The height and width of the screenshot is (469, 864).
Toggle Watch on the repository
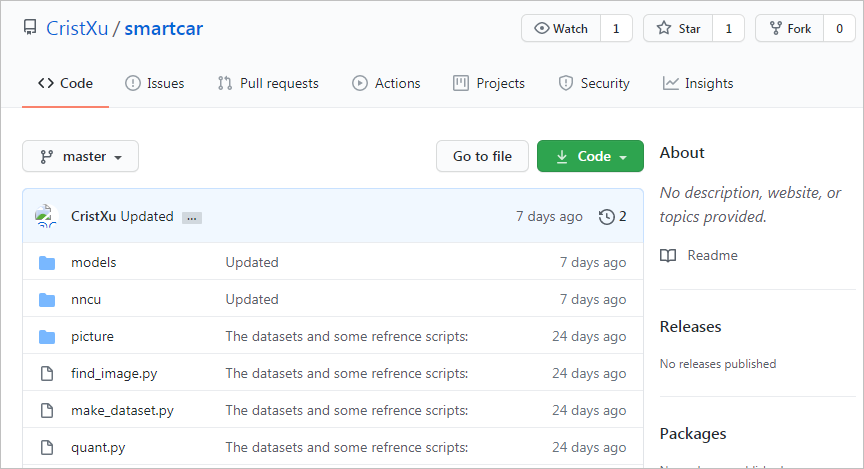click(561, 29)
